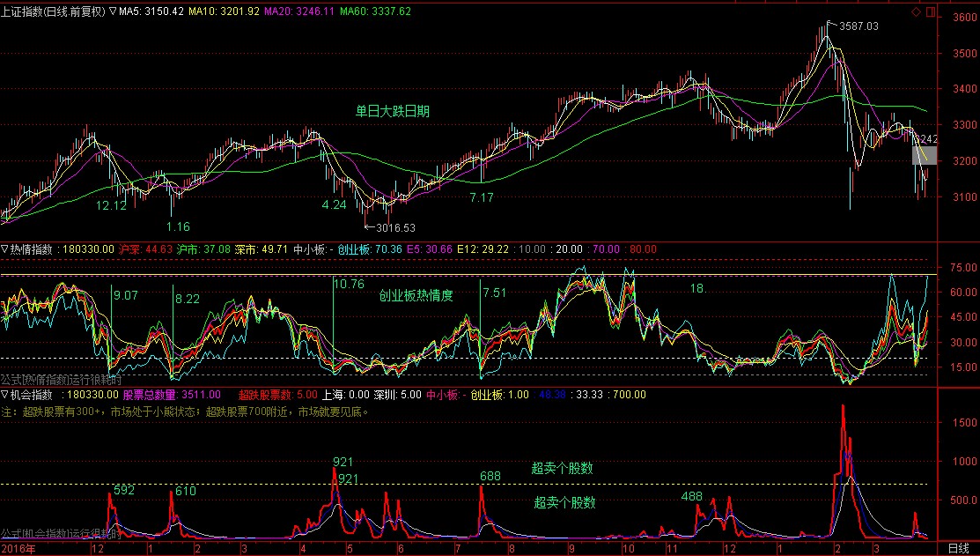Click the 75.00 scale label of 热情指数

point(963,268)
